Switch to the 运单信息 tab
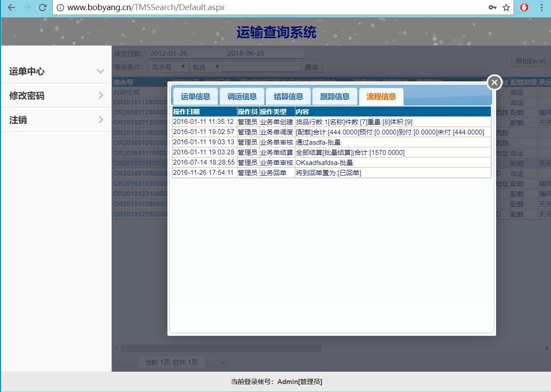551x392 pixels. click(x=195, y=96)
